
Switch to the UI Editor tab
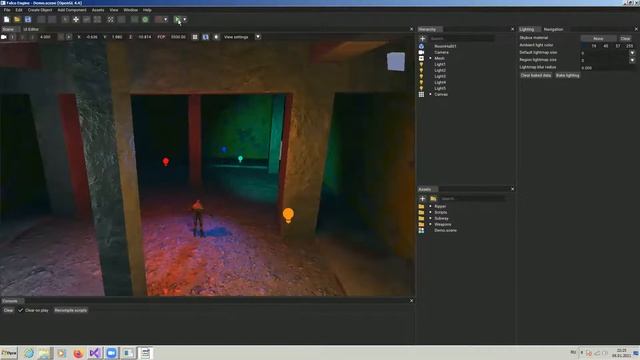coord(31,29)
